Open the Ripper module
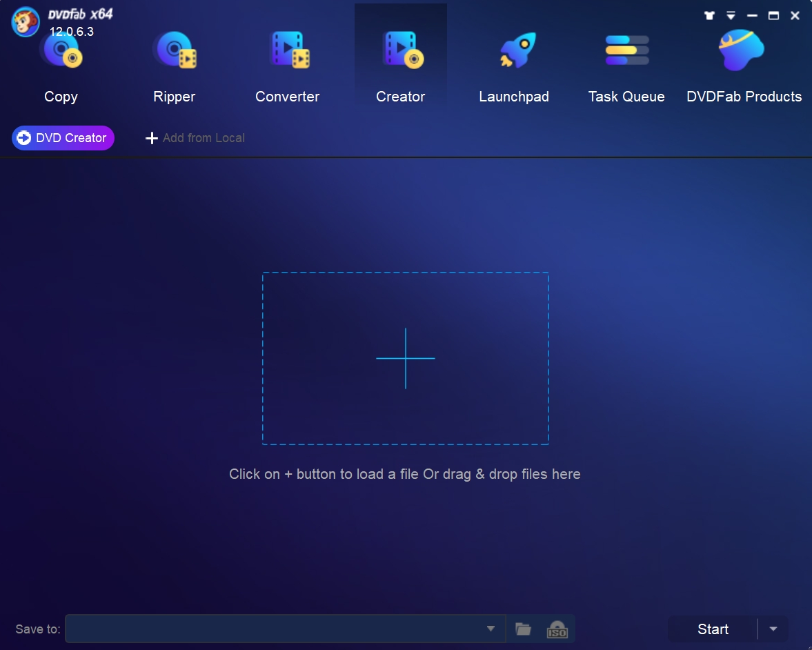The height and width of the screenshot is (650, 812). tap(175, 68)
